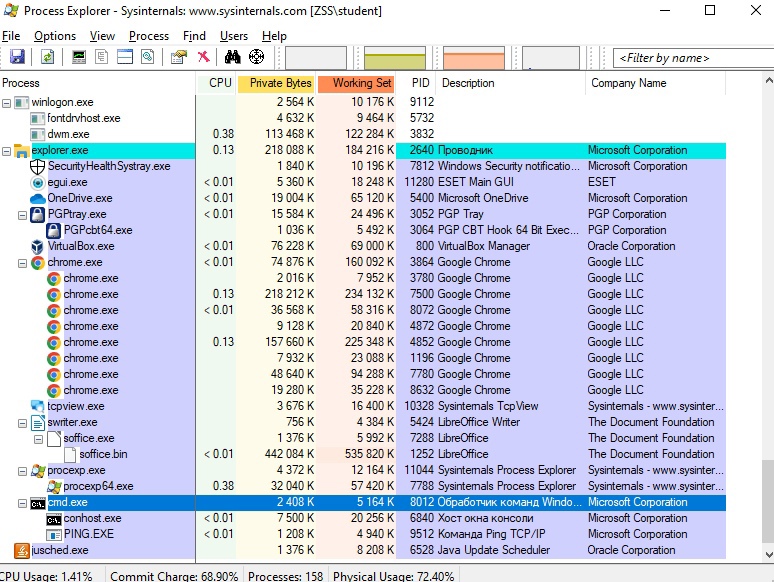Viewport: 774px width, 582px height.
Task: Click the conhost.exe console icon
Action: [53, 519]
